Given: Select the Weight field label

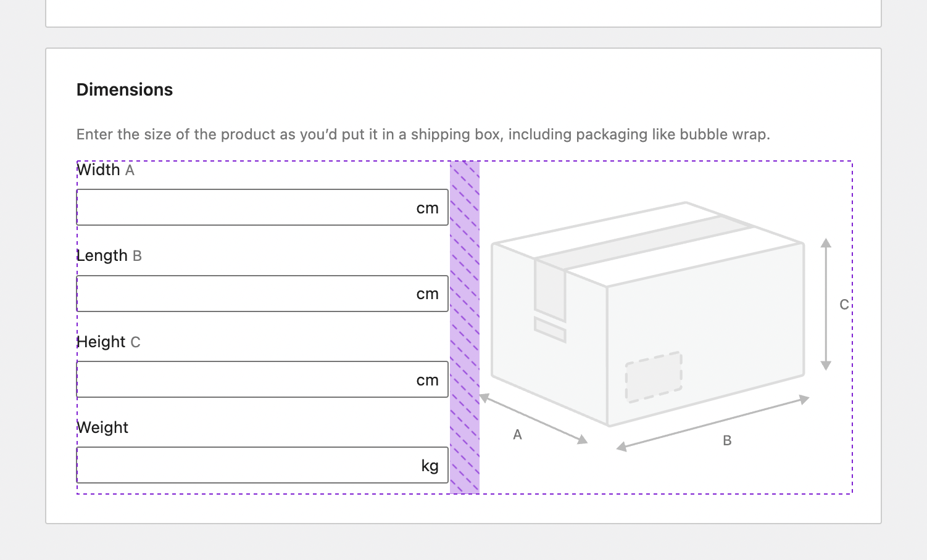Looking at the screenshot, I should (x=102, y=427).
